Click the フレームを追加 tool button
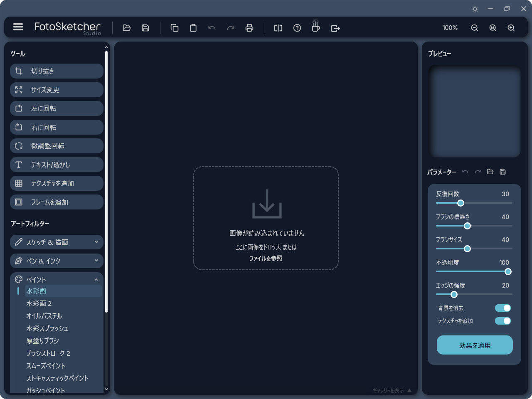The width and height of the screenshot is (532, 399). coord(57,202)
